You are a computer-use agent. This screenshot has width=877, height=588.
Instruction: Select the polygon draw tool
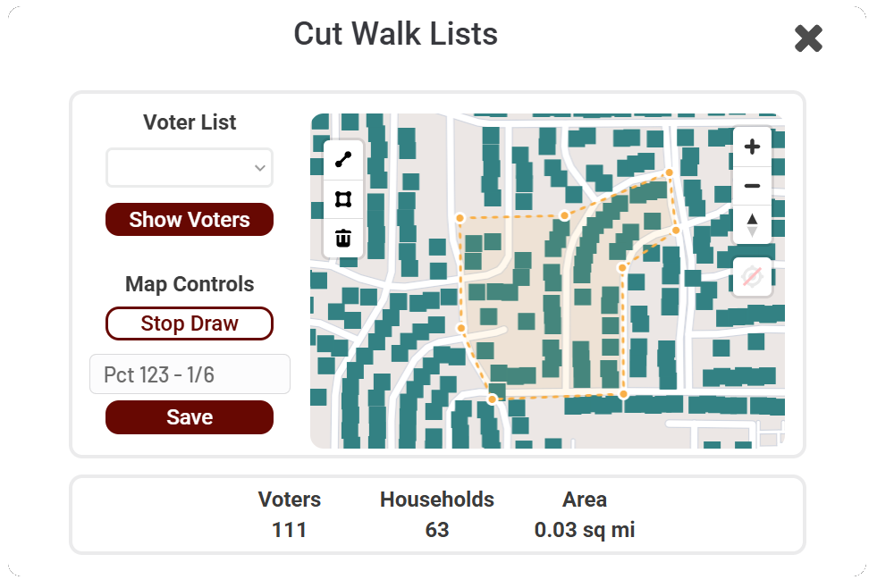(x=343, y=199)
